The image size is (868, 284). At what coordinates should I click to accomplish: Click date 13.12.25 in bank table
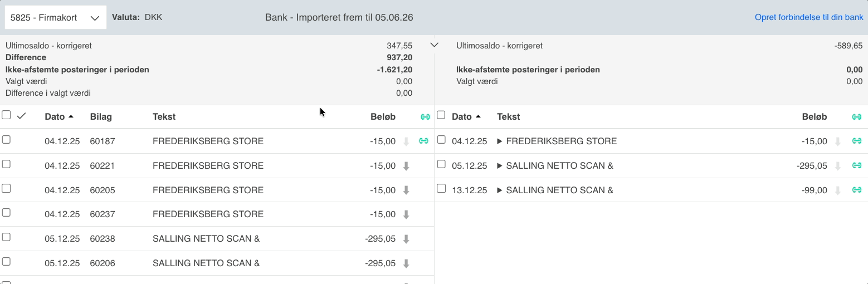(470, 190)
